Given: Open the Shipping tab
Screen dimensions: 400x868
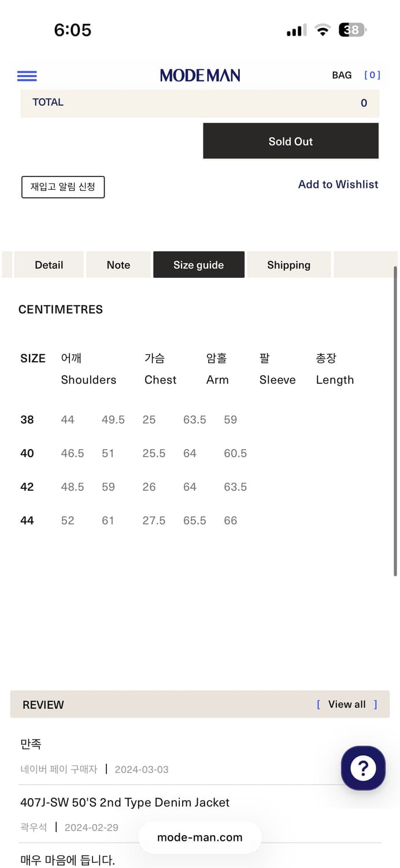Looking at the screenshot, I should pos(288,265).
